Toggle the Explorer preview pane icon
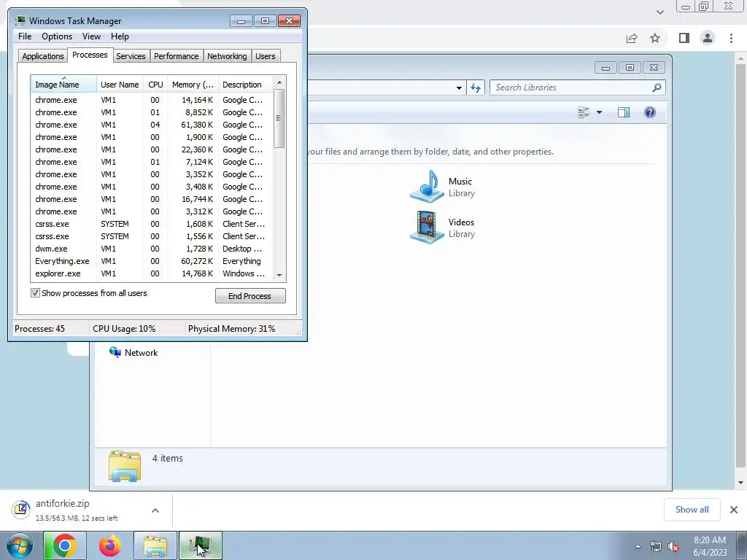Image resolution: width=747 pixels, height=560 pixels. 624,112
